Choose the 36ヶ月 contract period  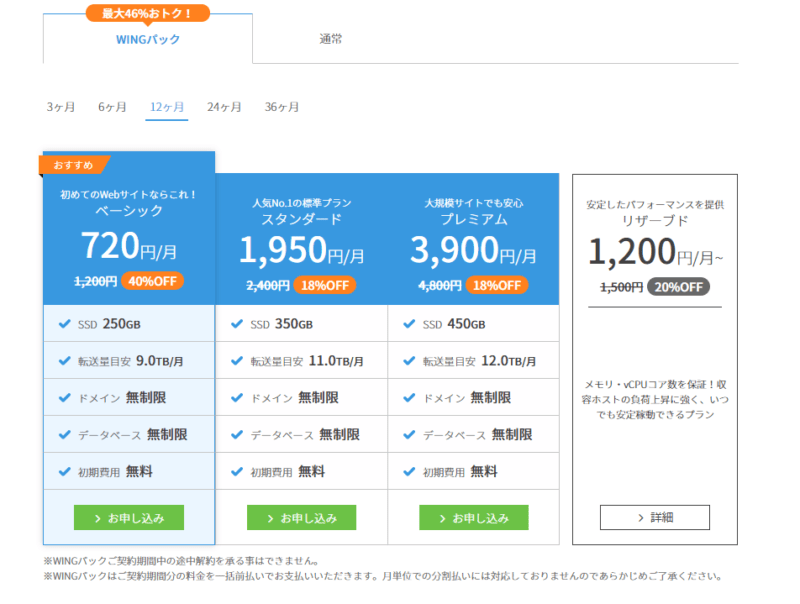(282, 107)
